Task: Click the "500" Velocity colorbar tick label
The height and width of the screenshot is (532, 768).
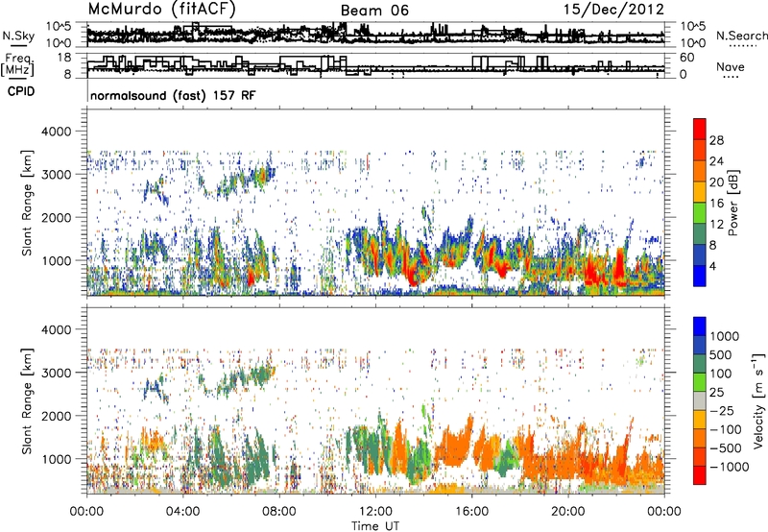Action: coord(719,354)
